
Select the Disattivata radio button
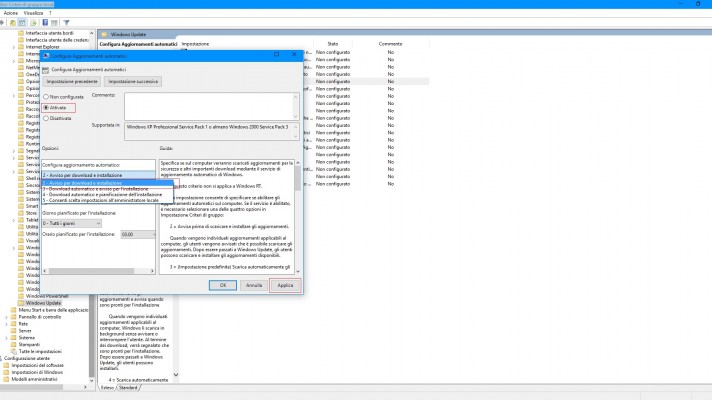pos(45,118)
